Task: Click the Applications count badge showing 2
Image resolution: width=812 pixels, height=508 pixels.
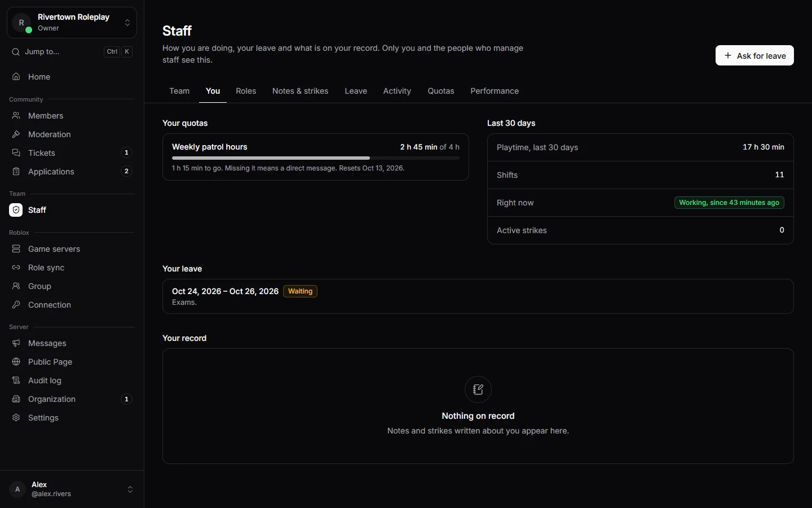Action: [126, 171]
